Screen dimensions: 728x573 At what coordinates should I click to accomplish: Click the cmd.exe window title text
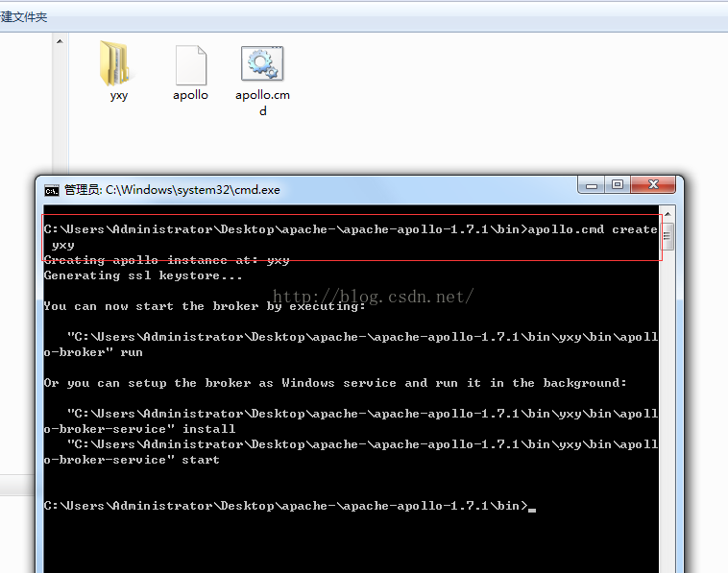point(172,190)
